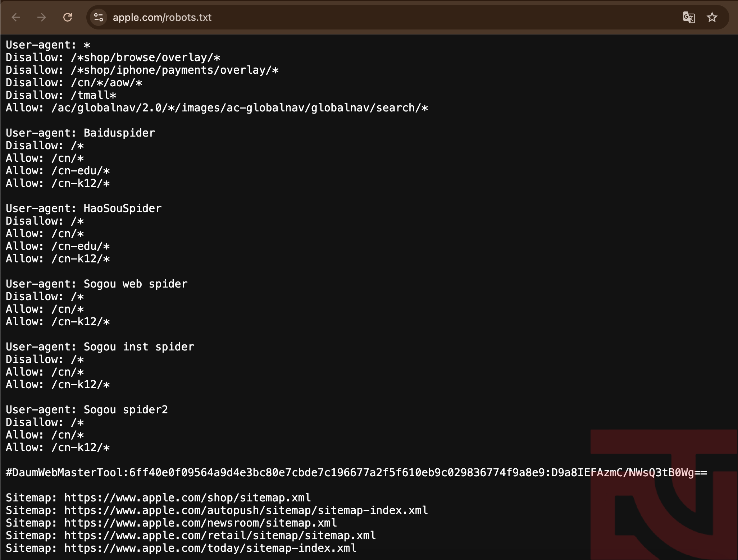View site information icon in address bar
Viewport: 738px width, 560px height.
click(98, 17)
